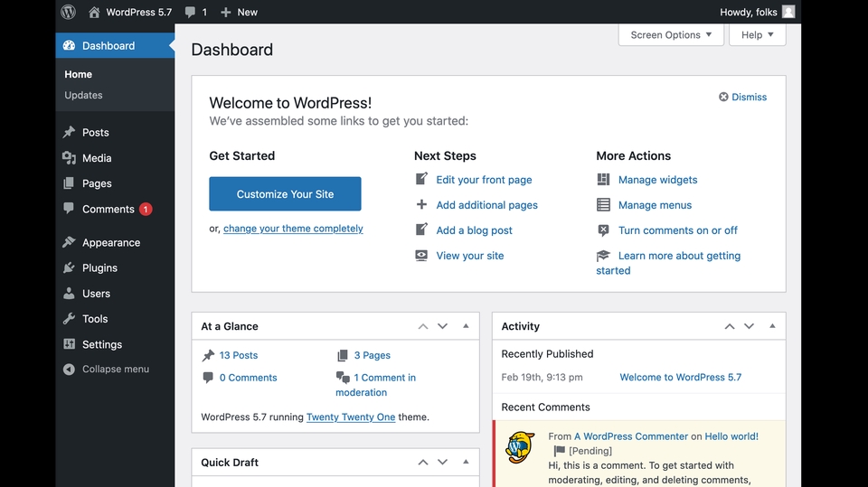Open 1 Comment in moderation link
The width and height of the screenshot is (868, 487).
pos(376,385)
